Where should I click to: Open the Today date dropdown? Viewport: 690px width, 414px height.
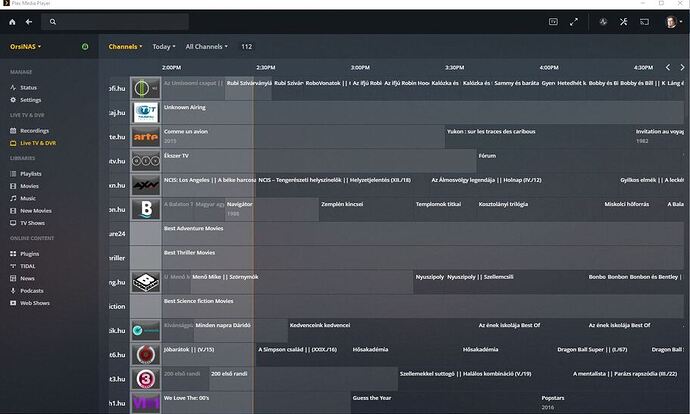click(x=164, y=47)
